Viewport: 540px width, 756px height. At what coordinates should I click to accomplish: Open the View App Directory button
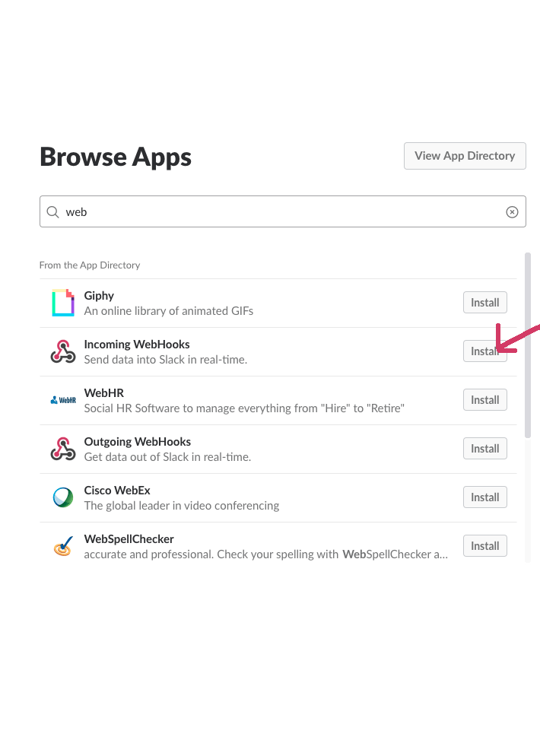[x=465, y=156]
